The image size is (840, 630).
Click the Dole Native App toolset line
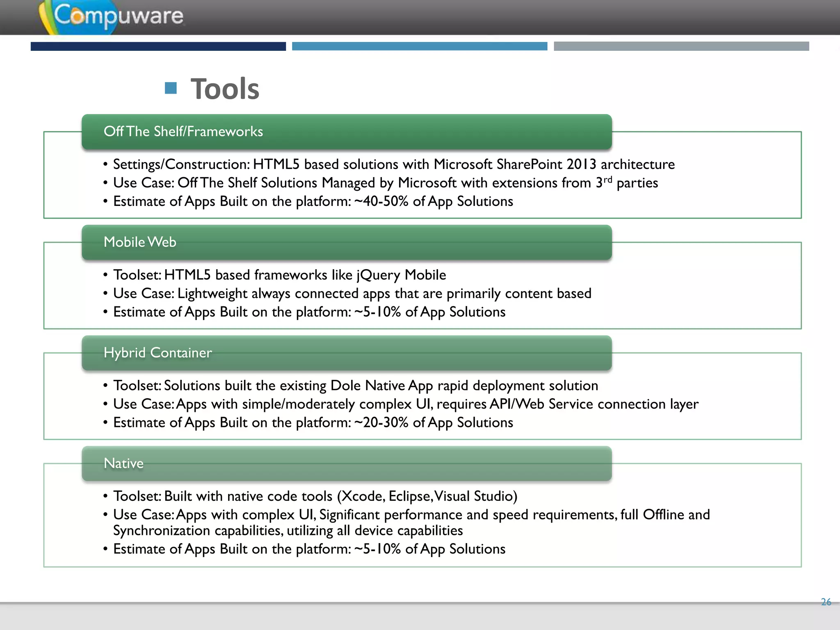coord(351,386)
